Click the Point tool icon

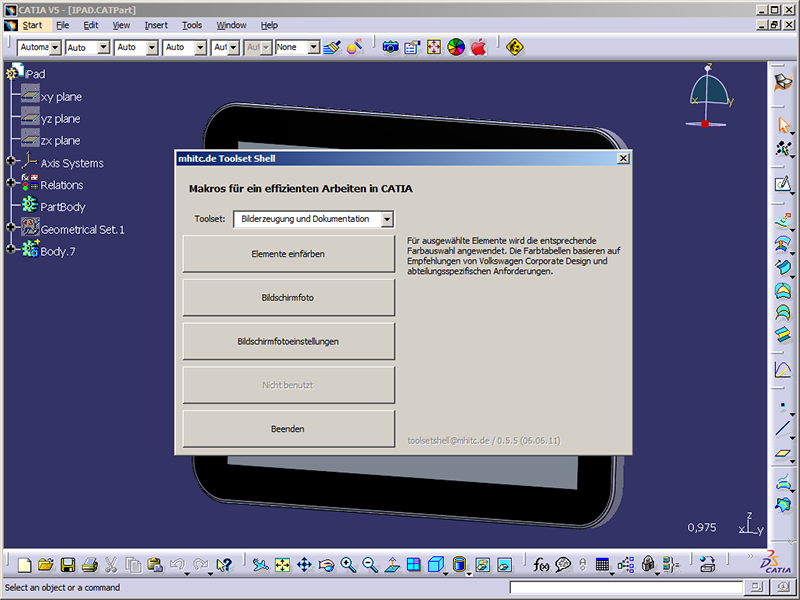point(783,406)
